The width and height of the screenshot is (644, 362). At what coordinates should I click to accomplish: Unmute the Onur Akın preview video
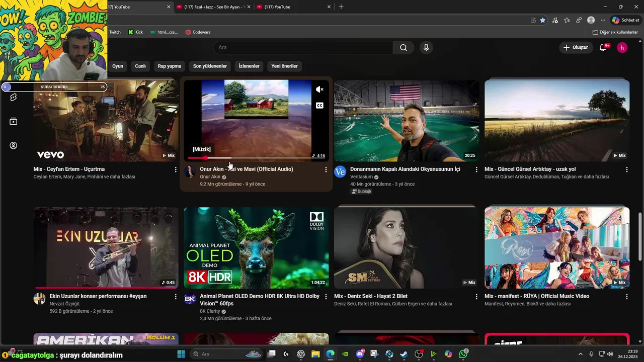[319, 89]
